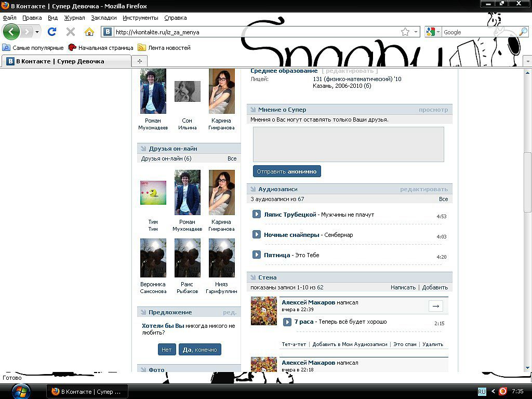Viewport: 532px width, 399px height.
Task: Select the Firefox В Контакте taskbar button
Action: pyautogui.click(x=87, y=391)
